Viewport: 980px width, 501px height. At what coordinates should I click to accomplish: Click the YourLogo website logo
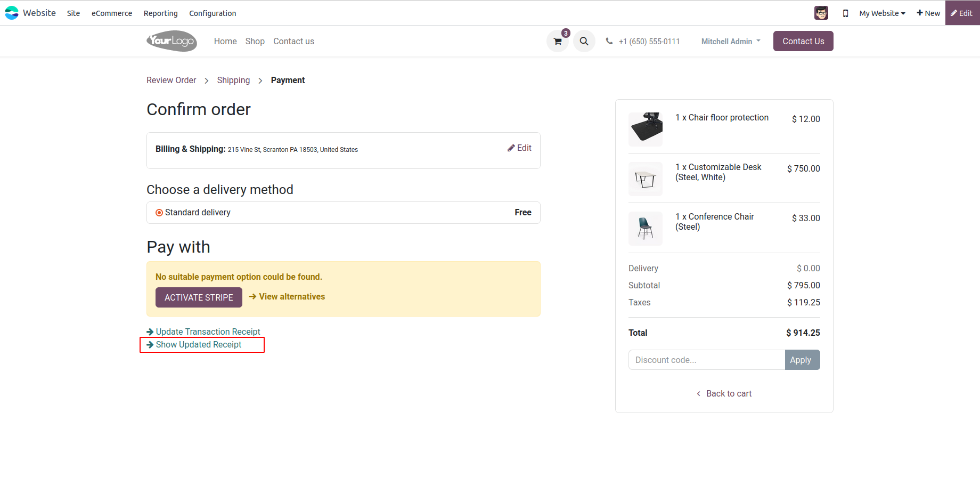coord(171,41)
